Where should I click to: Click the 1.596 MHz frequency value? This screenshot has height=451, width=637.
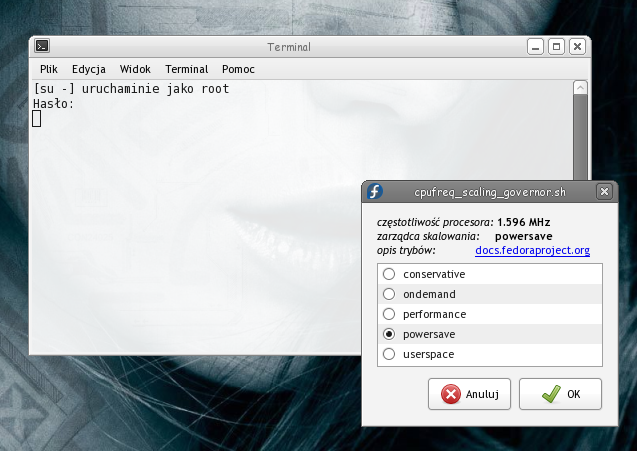(524, 222)
